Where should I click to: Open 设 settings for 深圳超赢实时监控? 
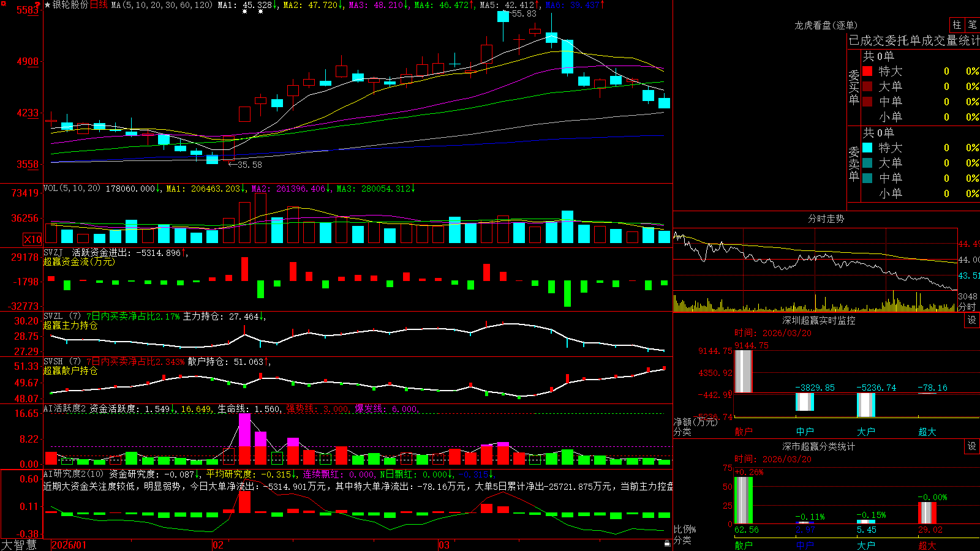click(x=972, y=320)
